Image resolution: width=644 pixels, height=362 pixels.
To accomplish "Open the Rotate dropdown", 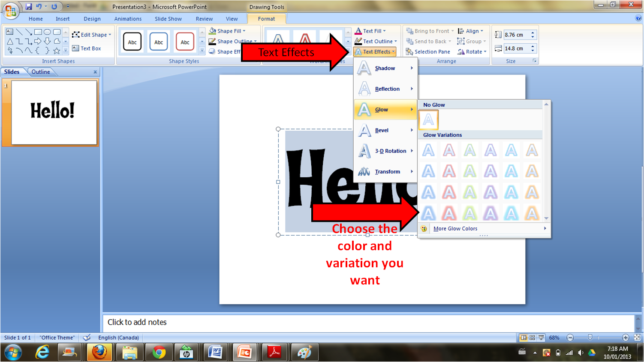I will tap(472, 51).
